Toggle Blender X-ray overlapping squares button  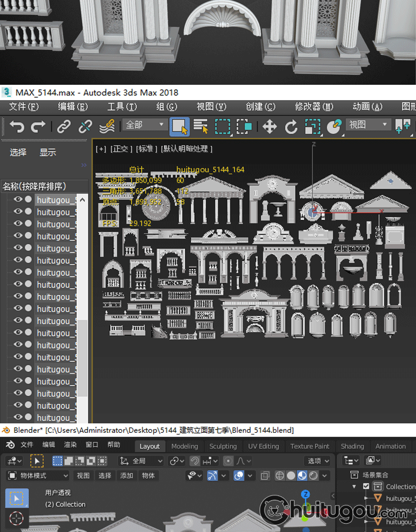click(265, 475)
